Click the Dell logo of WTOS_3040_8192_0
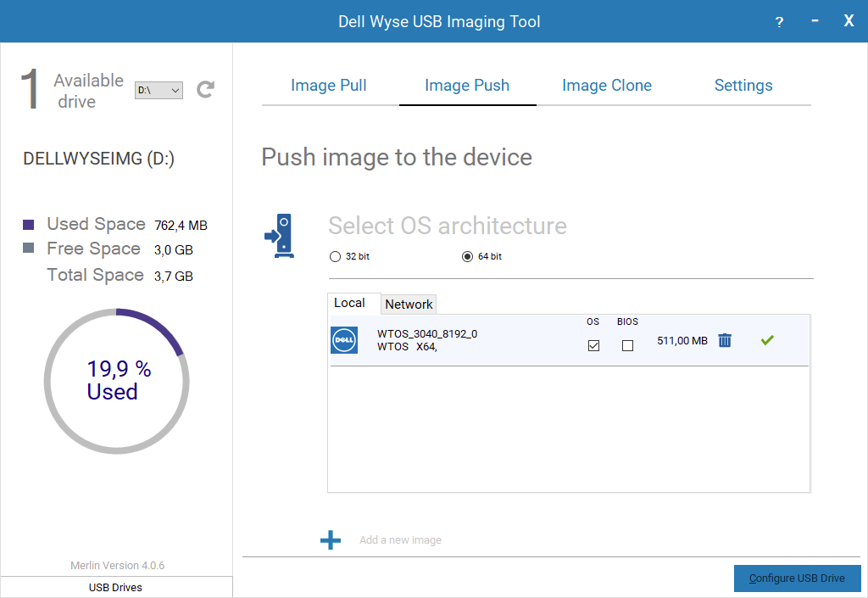 [x=344, y=340]
